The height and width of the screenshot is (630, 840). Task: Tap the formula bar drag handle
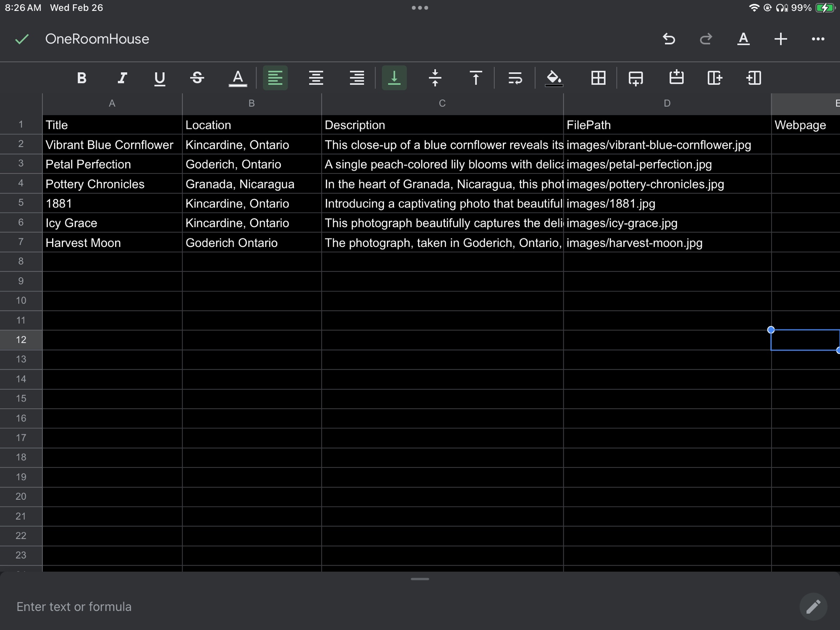(420, 579)
